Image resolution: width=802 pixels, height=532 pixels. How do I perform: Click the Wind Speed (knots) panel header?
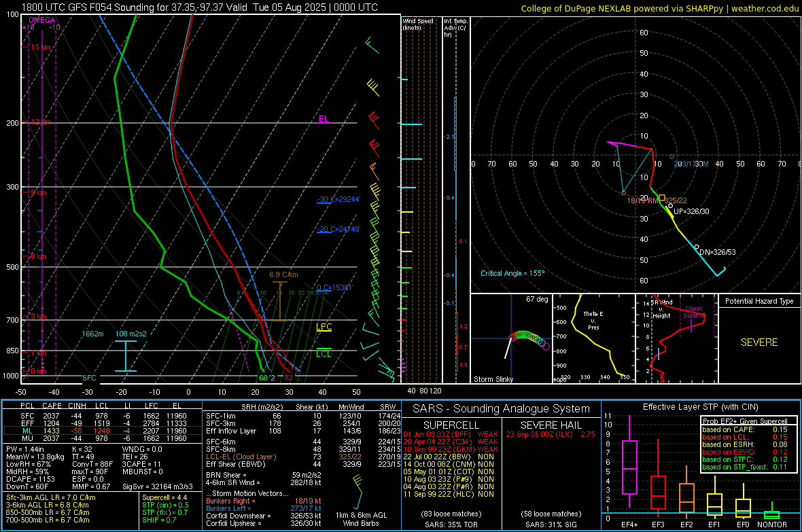tap(418, 24)
